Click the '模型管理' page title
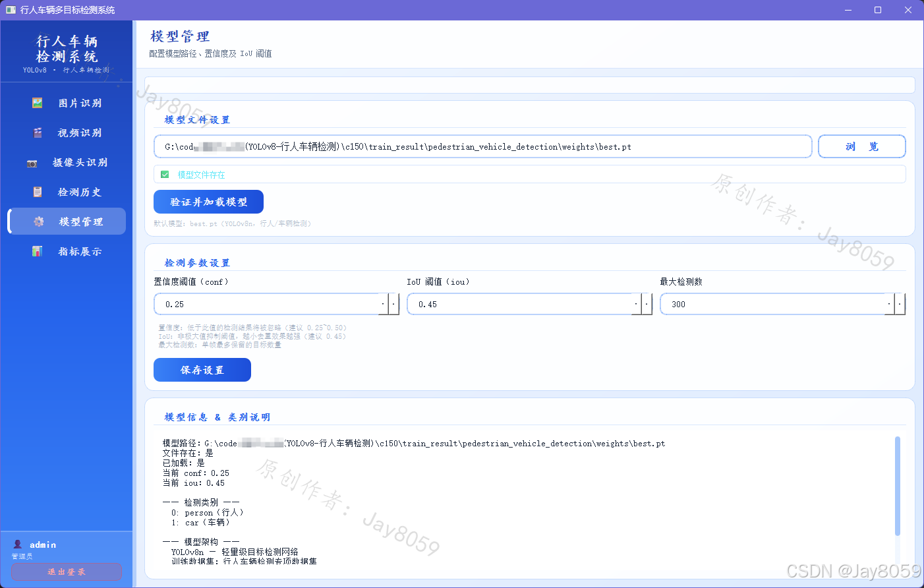Screen dimensions: 924x588 point(180,36)
